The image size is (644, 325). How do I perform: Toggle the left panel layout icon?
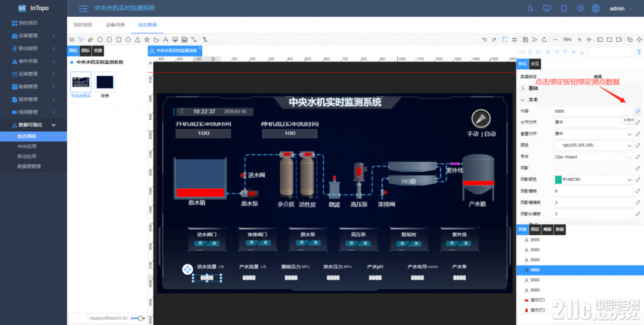(600, 39)
